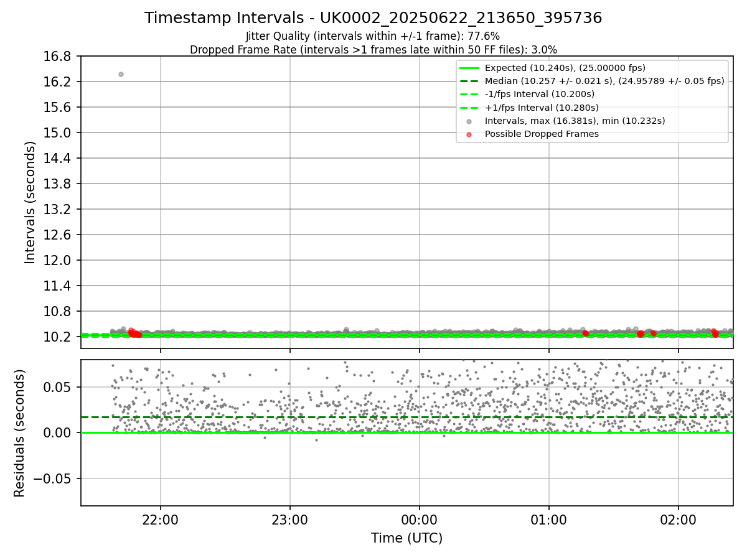Click the 'Time (UTC)' x-axis label

[x=406, y=538]
